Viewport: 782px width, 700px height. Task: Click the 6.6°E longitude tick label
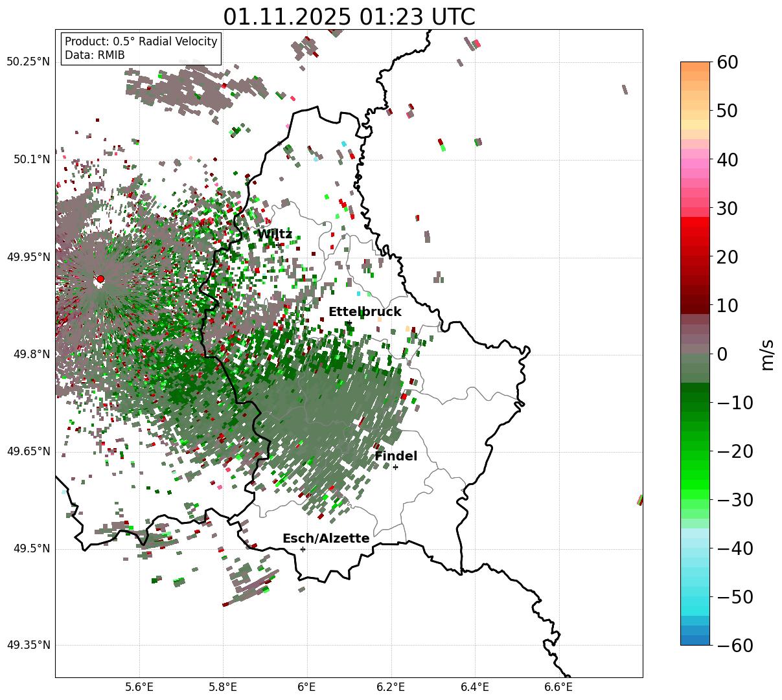558,687
